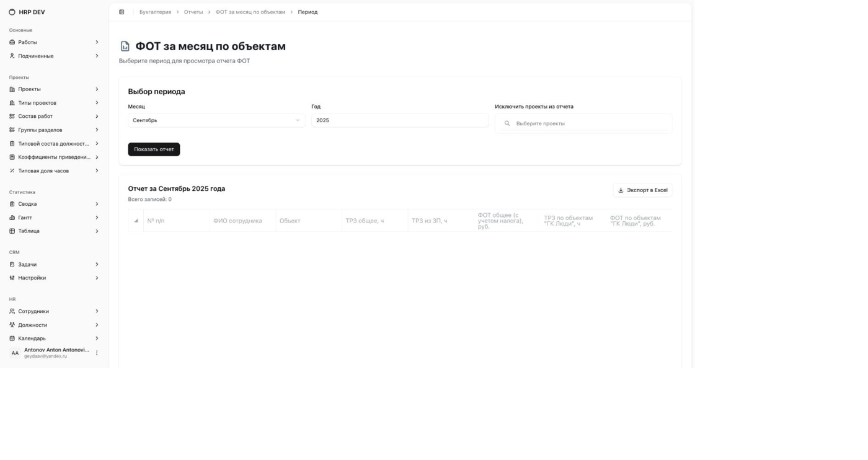Open Таблица menu item
The image size is (868, 460).
pyautogui.click(x=55, y=231)
